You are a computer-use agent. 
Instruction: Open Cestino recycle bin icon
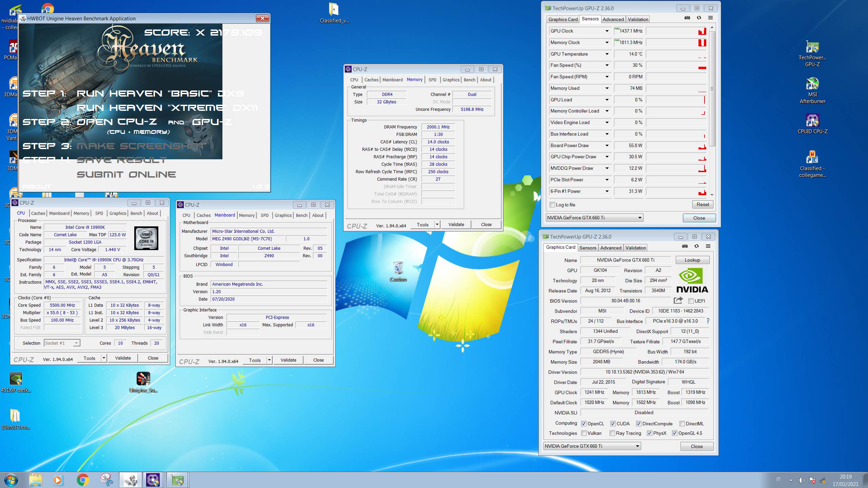coord(398,271)
